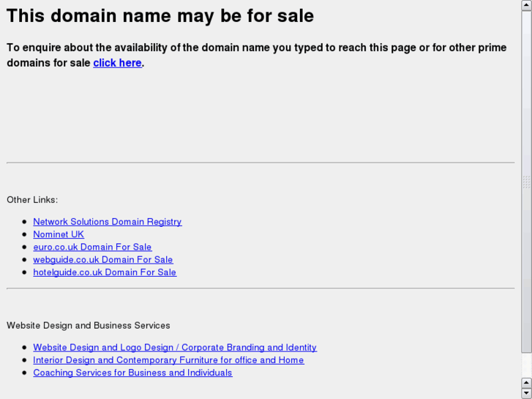Click the horizontal divider above Other Links
532x399 pixels.
(x=261, y=163)
